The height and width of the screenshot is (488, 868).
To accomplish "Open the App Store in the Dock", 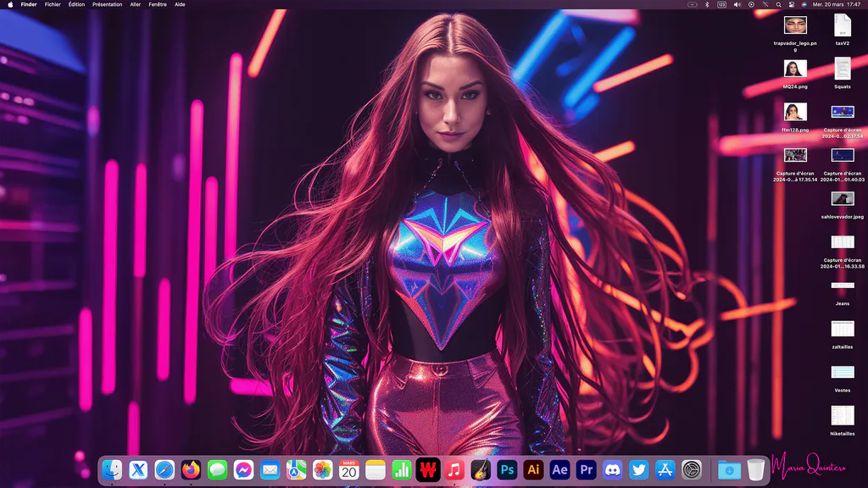I will pyautogui.click(x=665, y=469).
